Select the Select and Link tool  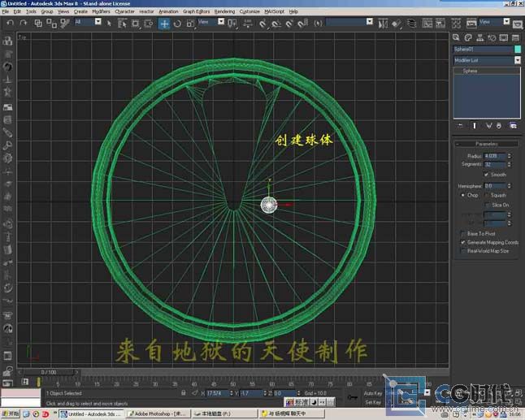click(38, 23)
